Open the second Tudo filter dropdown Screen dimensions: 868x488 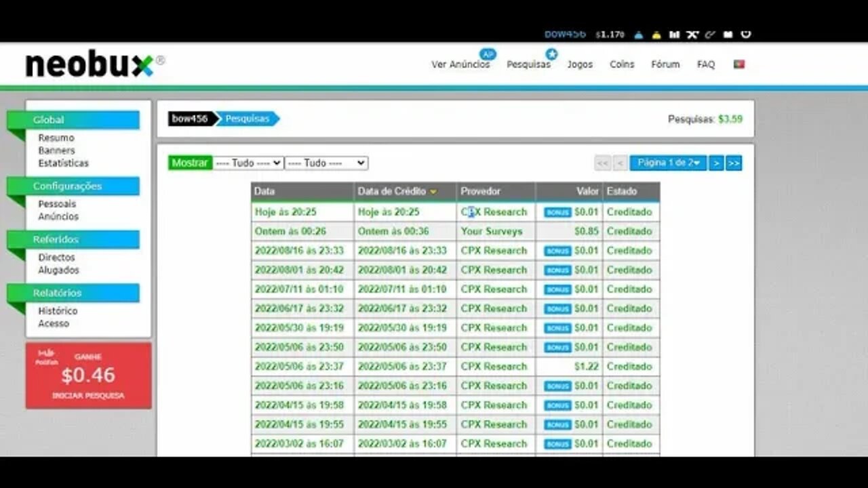(x=326, y=163)
